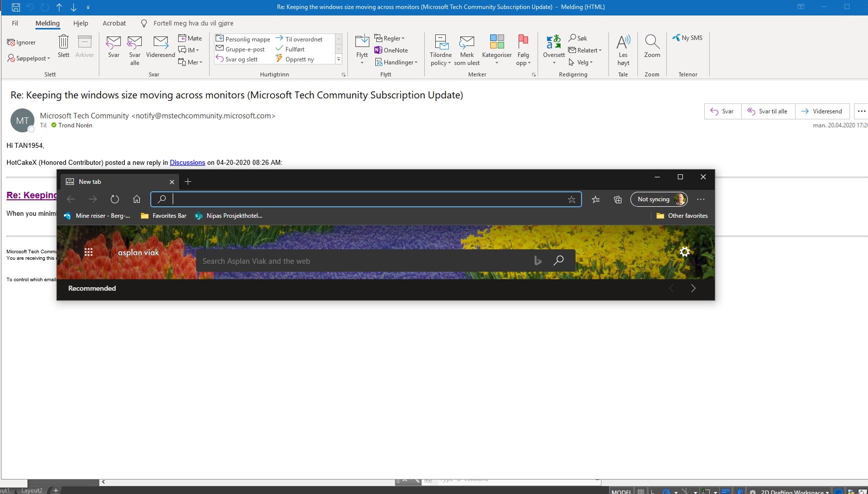Go to next item with down arrow
Image resolution: width=868 pixels, height=494 pixels.
click(x=74, y=7)
